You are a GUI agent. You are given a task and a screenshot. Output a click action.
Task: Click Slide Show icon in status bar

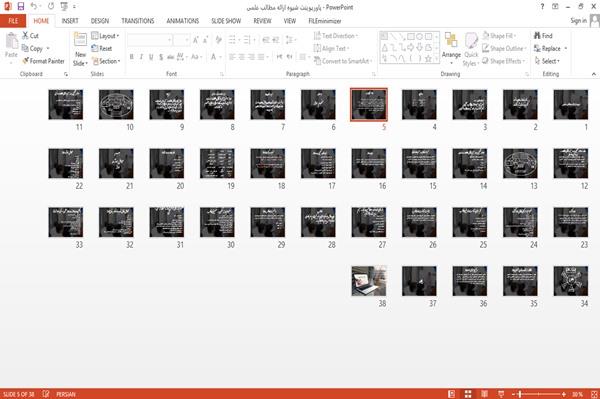[x=501, y=394]
